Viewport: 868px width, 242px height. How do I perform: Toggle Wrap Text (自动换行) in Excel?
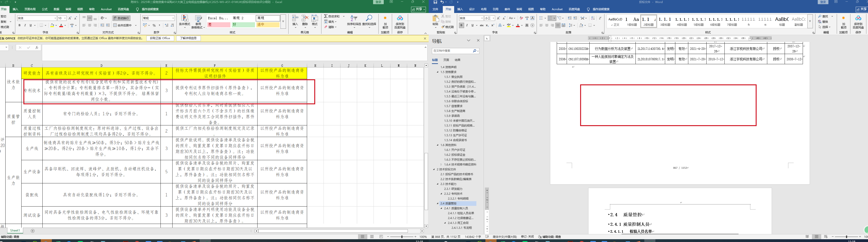pyautogui.click(x=121, y=18)
